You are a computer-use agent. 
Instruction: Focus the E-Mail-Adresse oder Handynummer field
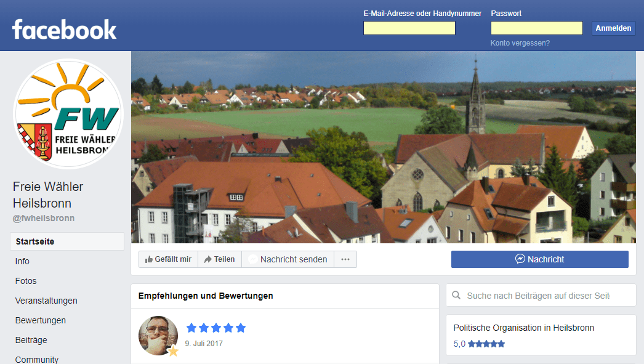[409, 28]
